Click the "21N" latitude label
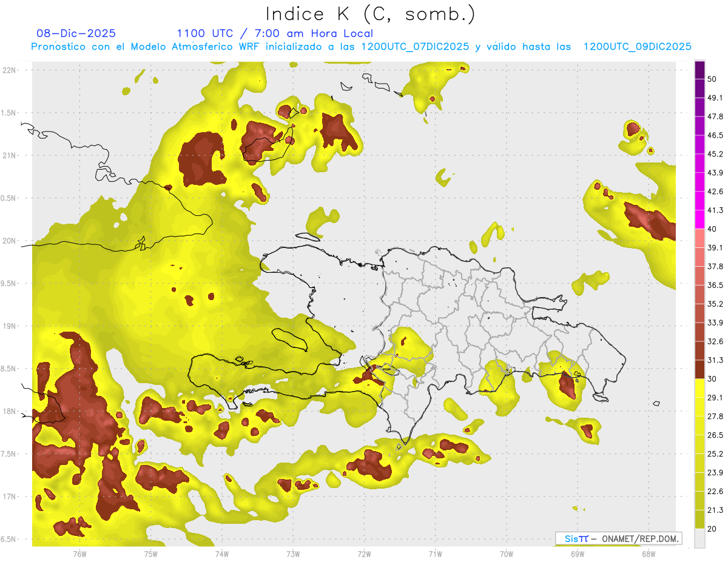The height and width of the screenshot is (562, 728). (9, 155)
